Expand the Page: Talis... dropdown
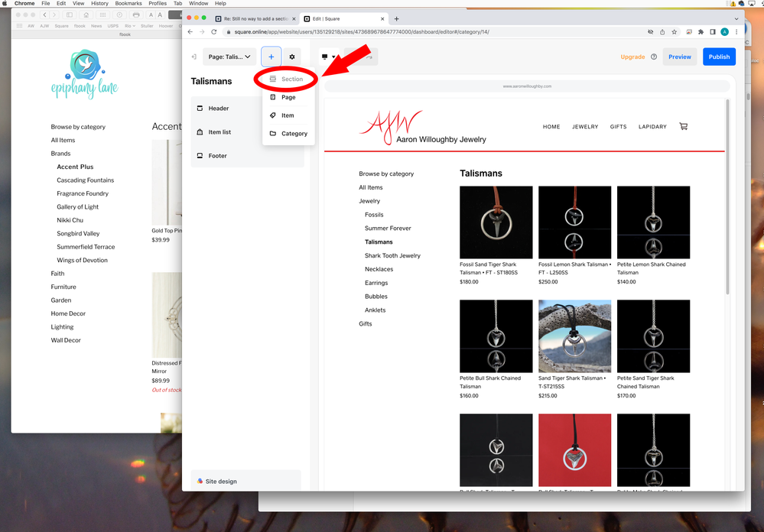The height and width of the screenshot is (532, 764). [229, 57]
